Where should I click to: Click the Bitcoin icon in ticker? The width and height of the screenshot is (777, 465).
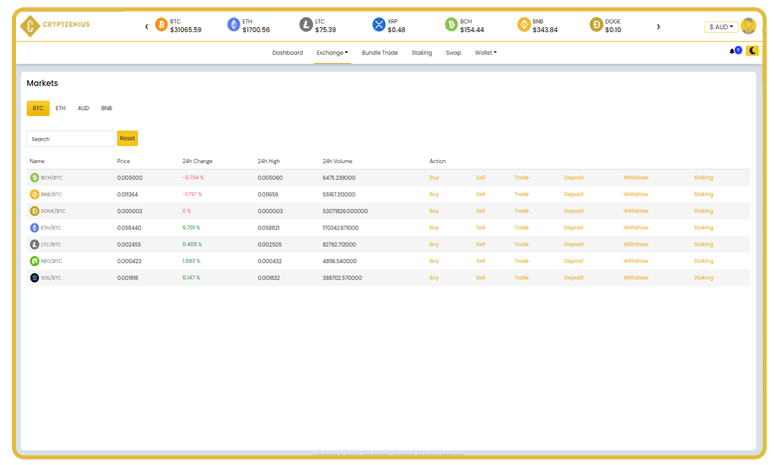(162, 25)
